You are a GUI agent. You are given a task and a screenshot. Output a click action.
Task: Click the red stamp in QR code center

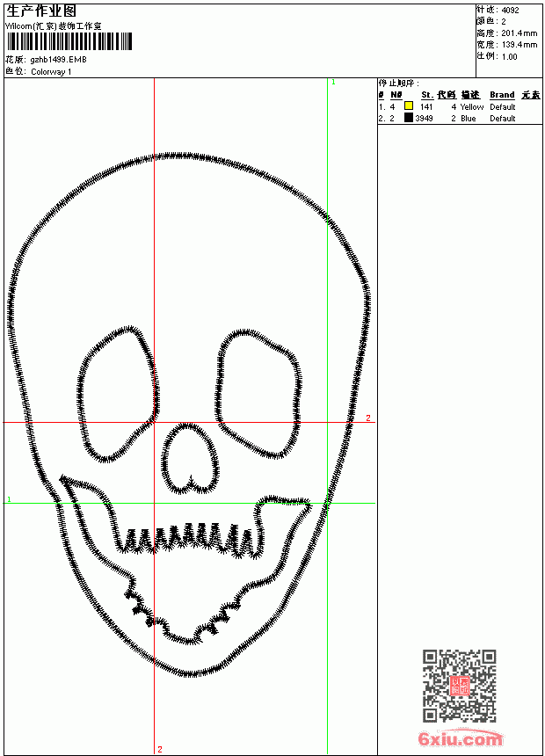coord(459,686)
